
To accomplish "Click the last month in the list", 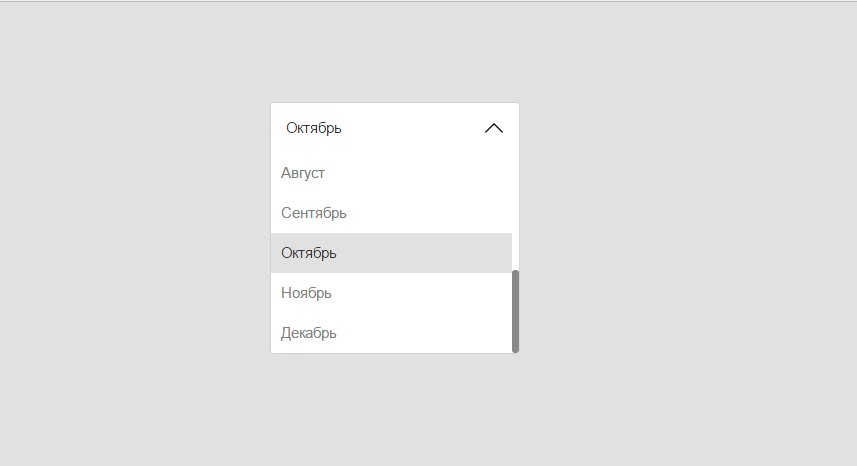I will pos(309,333).
